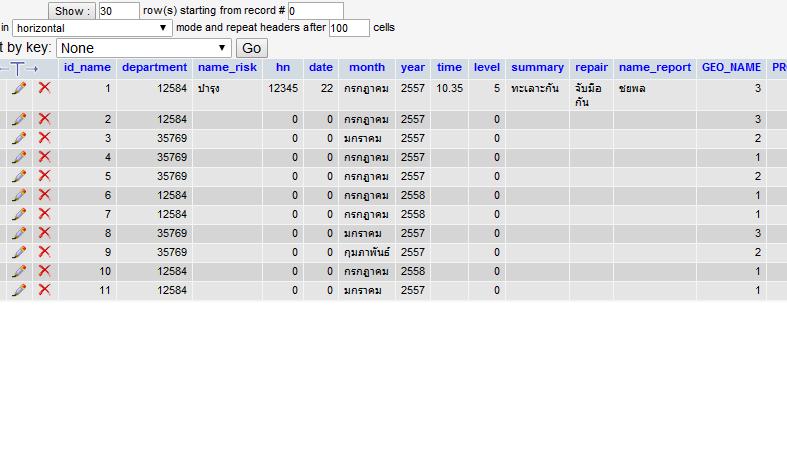Sort by id_name column header

coord(87,67)
